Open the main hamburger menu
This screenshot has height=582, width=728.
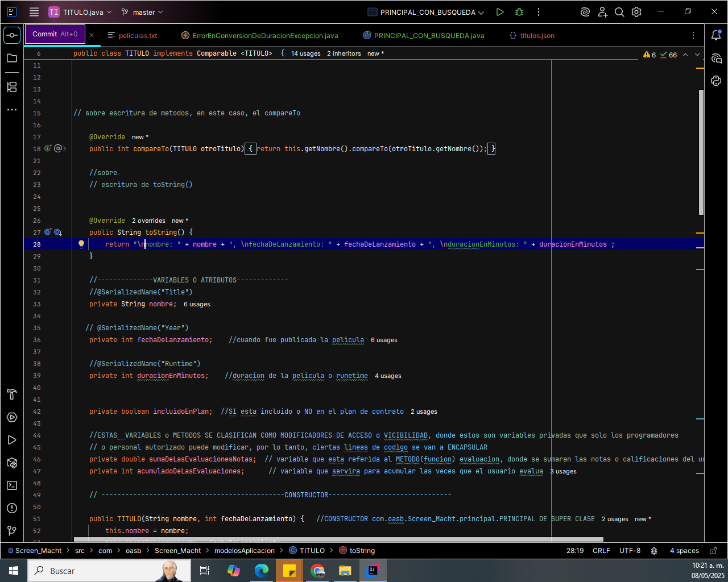(34, 12)
